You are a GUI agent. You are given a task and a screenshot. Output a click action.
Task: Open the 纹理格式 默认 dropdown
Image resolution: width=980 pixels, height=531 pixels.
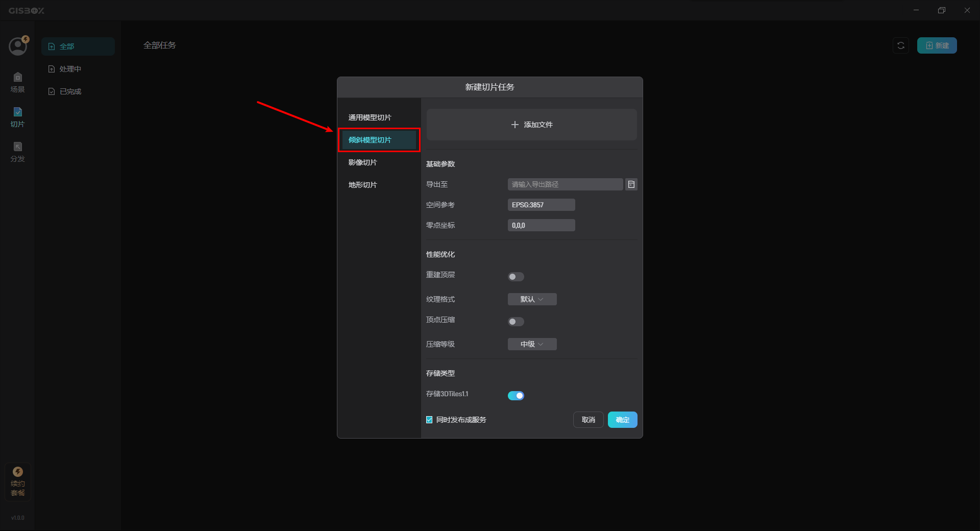coord(532,299)
